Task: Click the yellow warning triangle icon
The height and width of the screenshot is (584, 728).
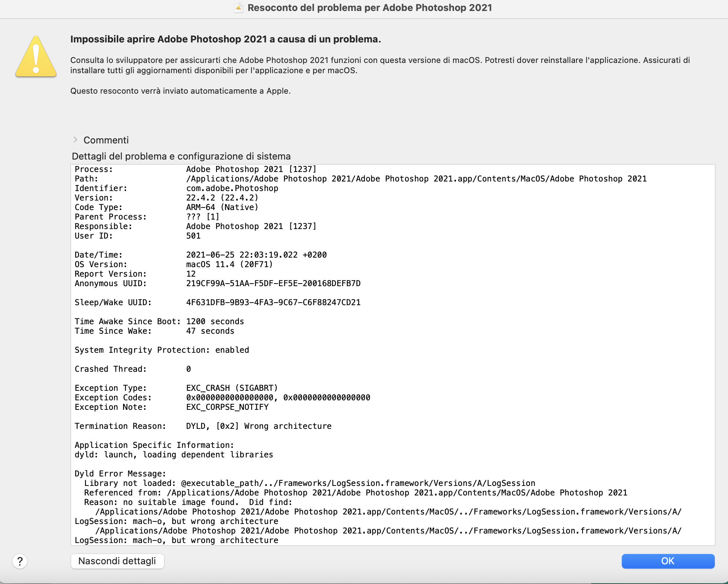Action: click(x=36, y=56)
